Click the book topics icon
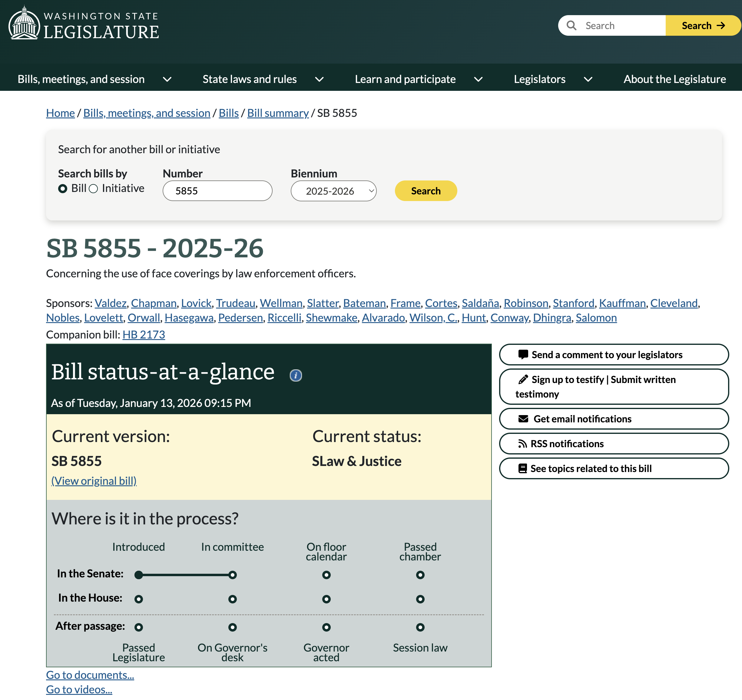The height and width of the screenshot is (700, 742). pyautogui.click(x=522, y=468)
